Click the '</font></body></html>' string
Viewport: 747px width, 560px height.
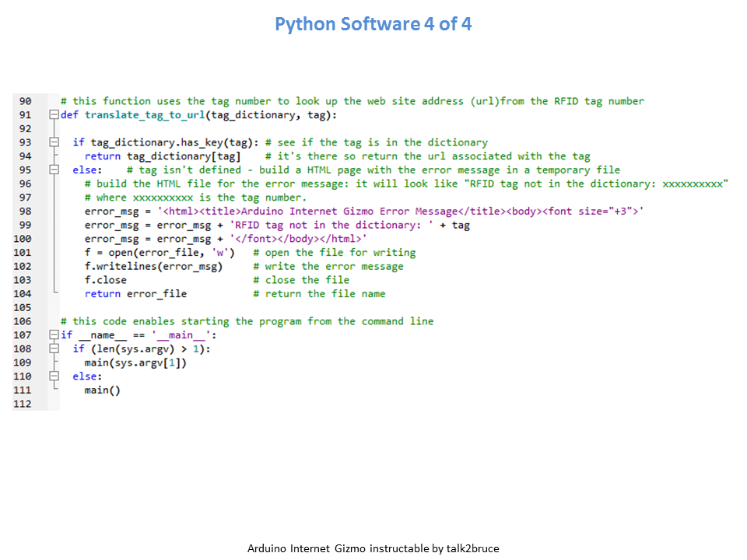[x=298, y=239]
